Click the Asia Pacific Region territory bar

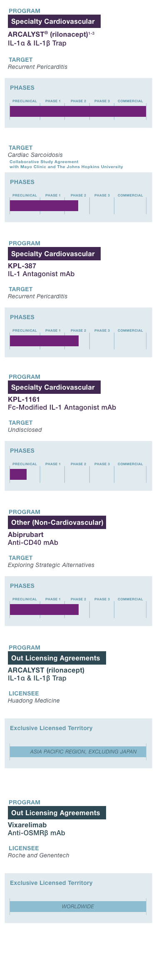pos(78,752)
